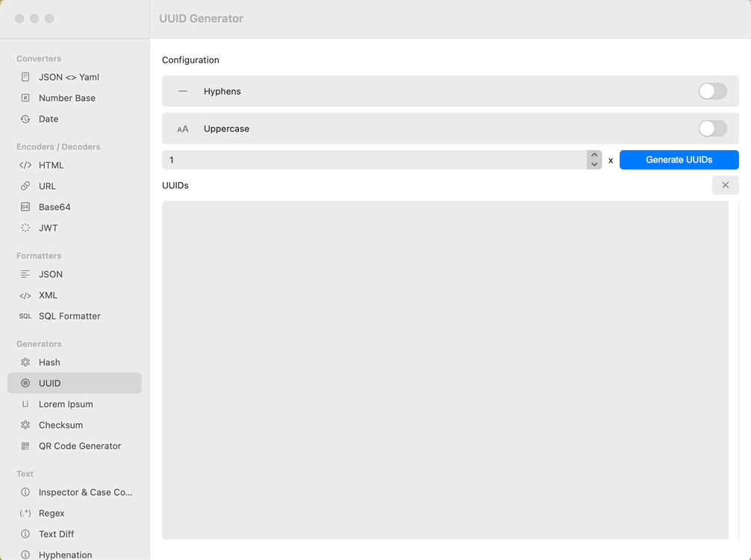
Task: Click the UUID count input field
Action: pos(375,160)
